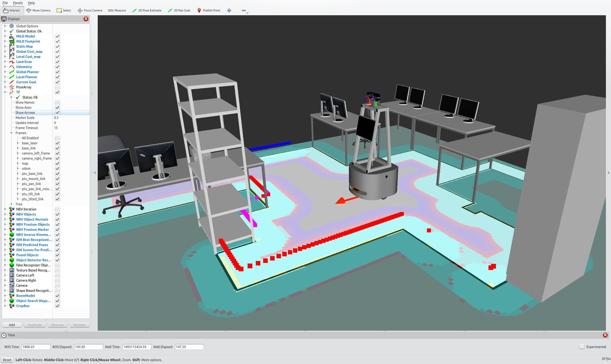Activate the Measure tool
The image size is (611, 364).
[x=117, y=10]
